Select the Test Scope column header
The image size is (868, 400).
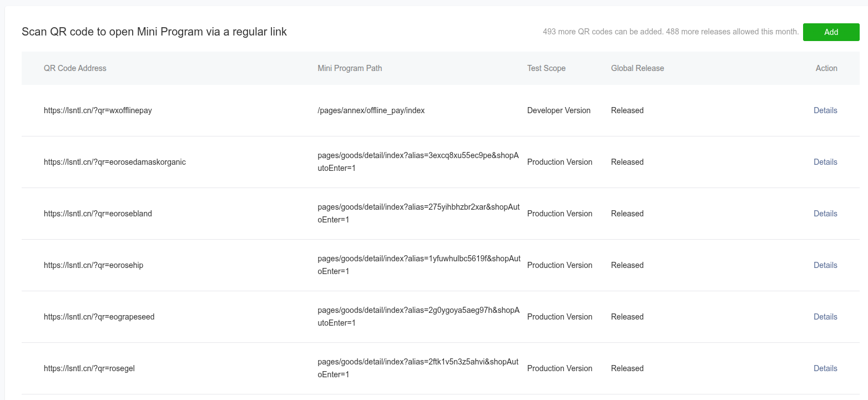(546, 68)
